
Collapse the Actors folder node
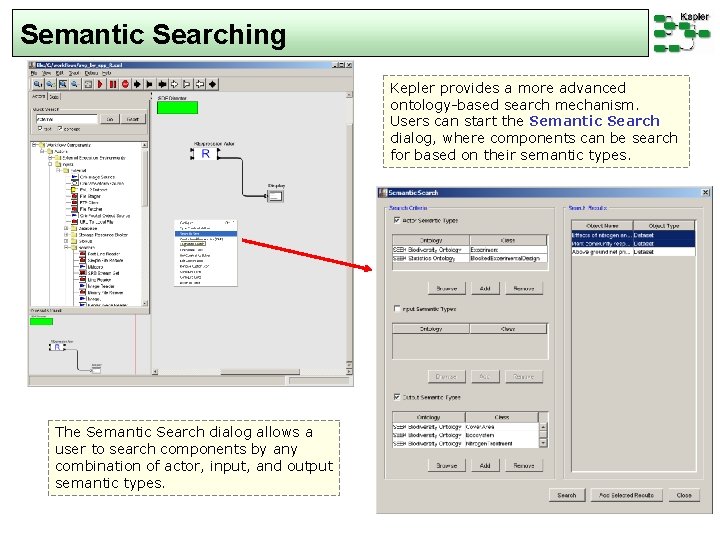tap(42, 151)
